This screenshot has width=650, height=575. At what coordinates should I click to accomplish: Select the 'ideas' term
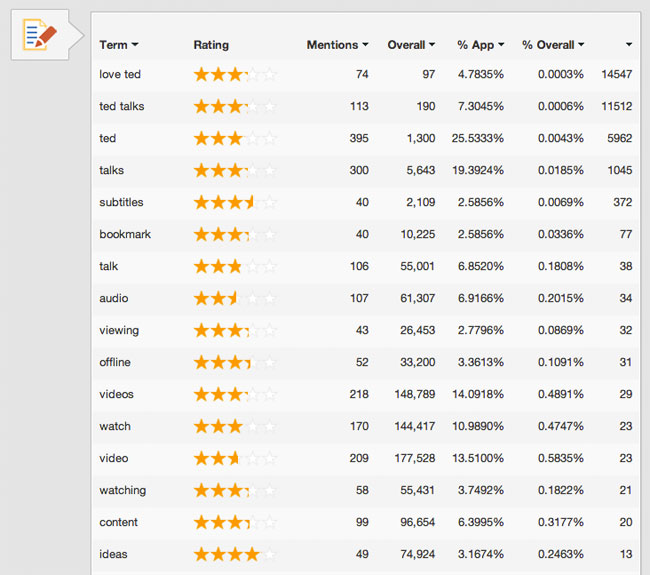pos(113,554)
